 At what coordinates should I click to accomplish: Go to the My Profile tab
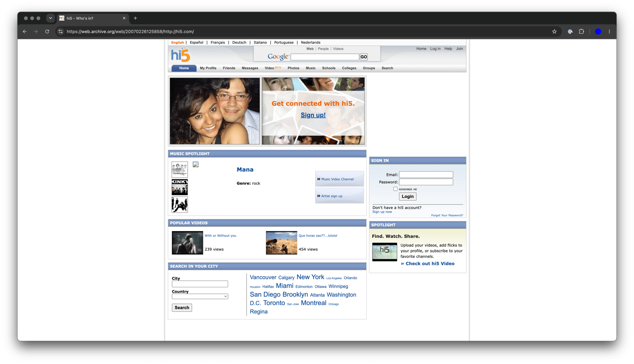(208, 68)
